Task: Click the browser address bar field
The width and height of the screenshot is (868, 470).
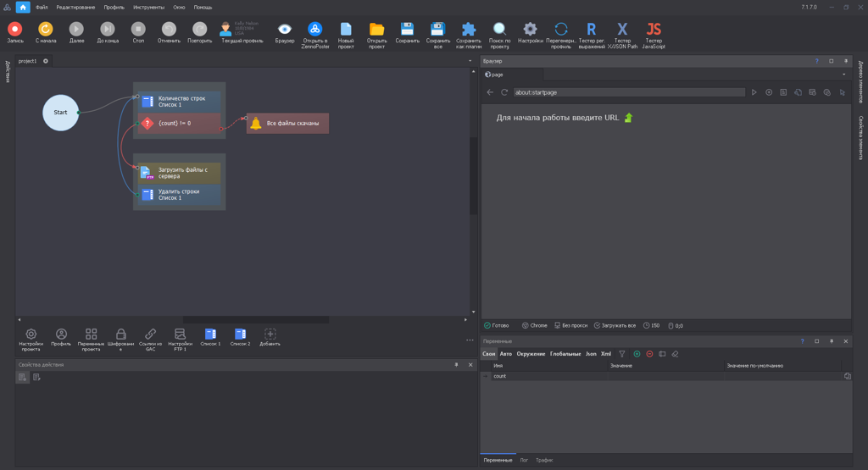Action: [627, 92]
